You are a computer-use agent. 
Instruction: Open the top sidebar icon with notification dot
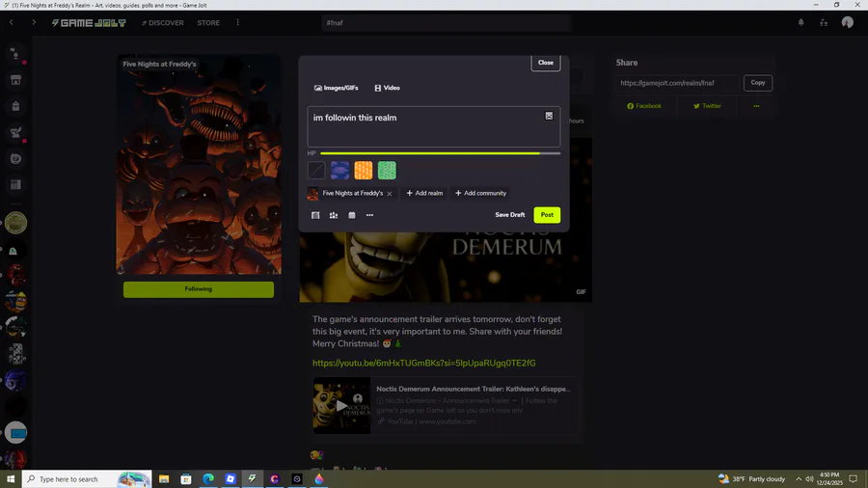(15, 54)
